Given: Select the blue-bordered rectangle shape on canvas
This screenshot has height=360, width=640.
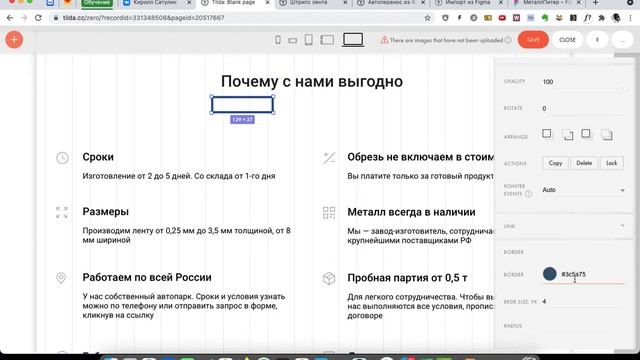Looking at the screenshot, I should (x=242, y=105).
